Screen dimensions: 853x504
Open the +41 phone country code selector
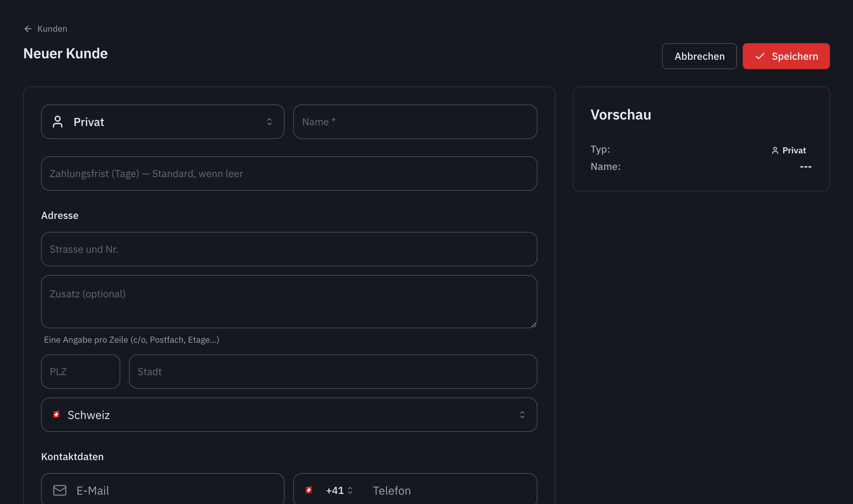point(339,490)
